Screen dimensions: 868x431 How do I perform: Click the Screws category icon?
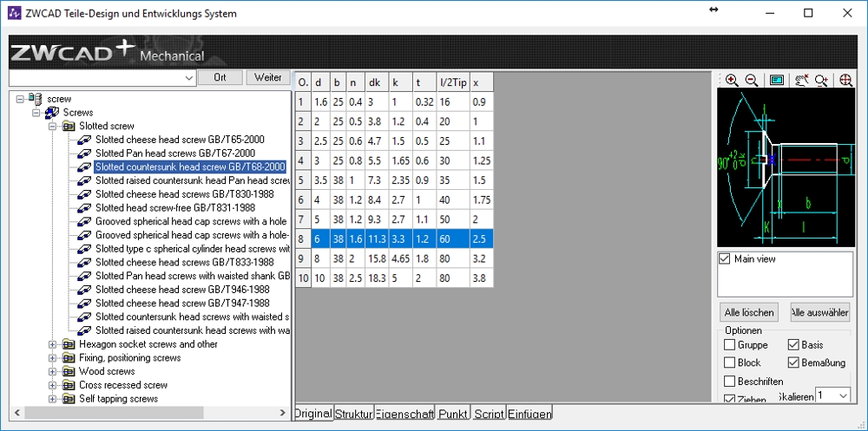coord(53,113)
